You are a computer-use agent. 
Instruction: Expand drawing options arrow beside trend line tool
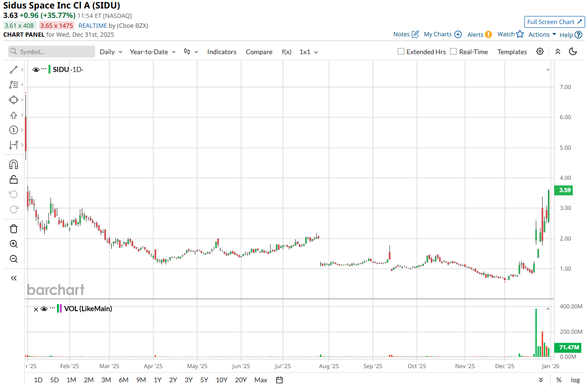pyautogui.click(x=22, y=70)
